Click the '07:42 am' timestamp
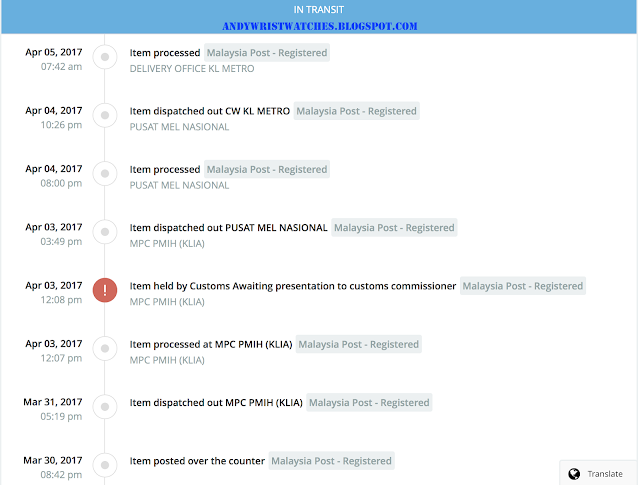 pos(61,67)
